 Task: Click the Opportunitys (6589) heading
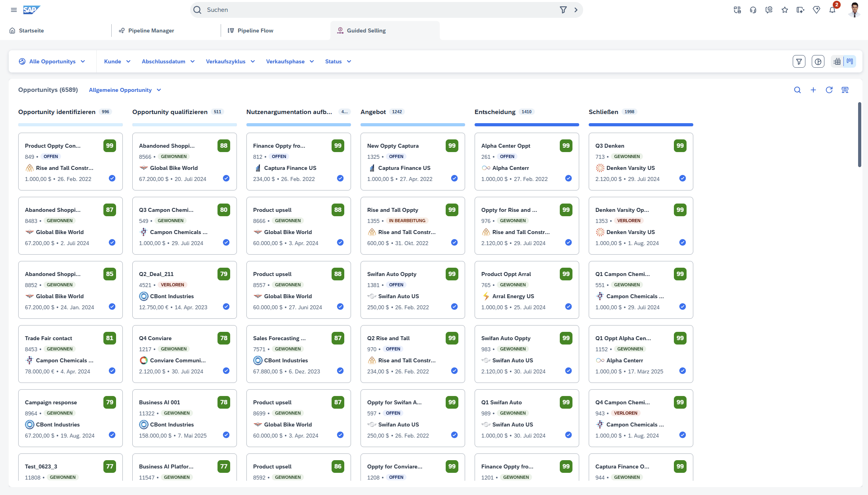48,90
